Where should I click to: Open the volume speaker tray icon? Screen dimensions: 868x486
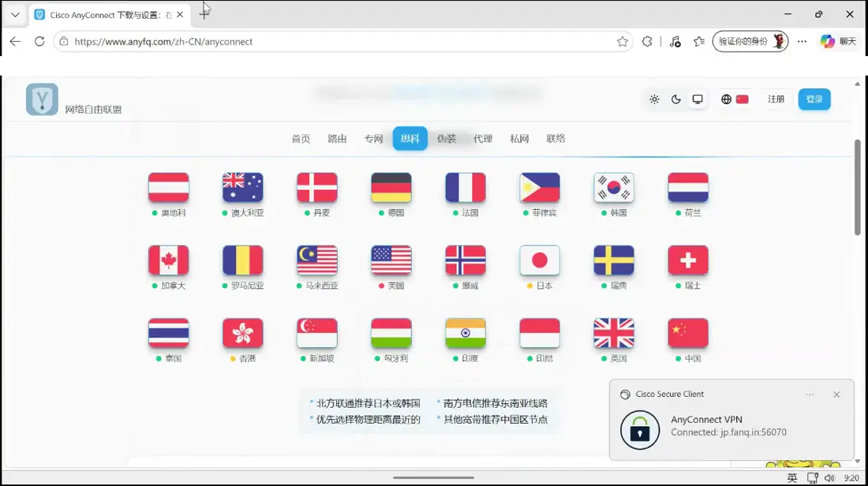tap(829, 477)
